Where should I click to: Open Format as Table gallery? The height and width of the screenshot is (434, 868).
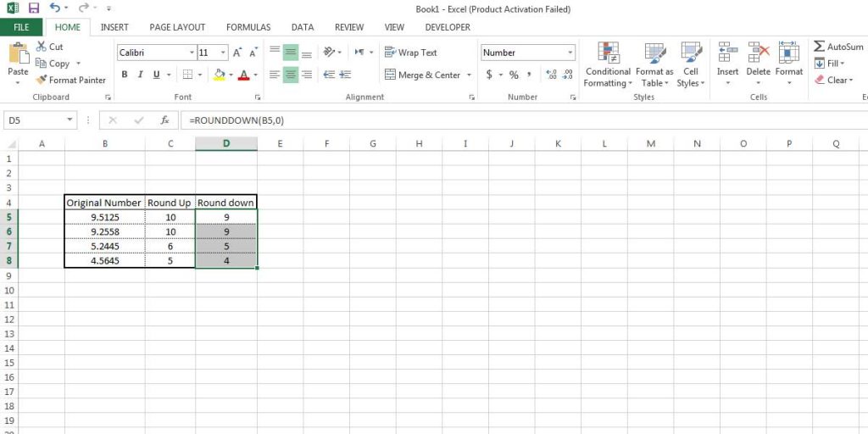click(655, 64)
